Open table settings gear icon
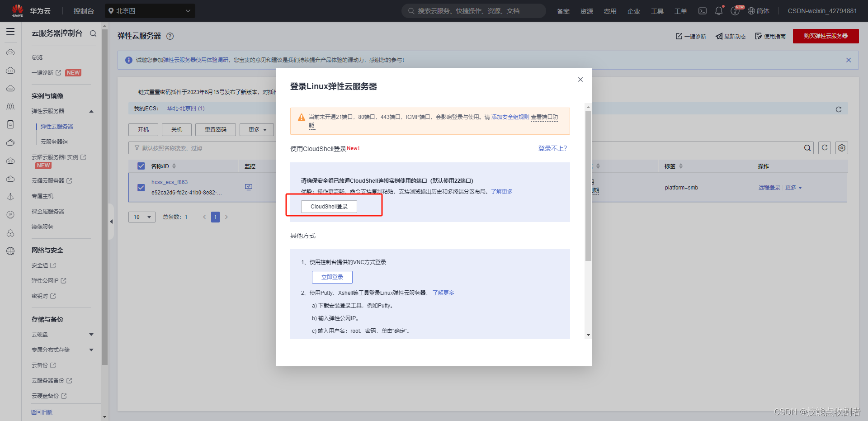The height and width of the screenshot is (421, 868). click(x=842, y=148)
